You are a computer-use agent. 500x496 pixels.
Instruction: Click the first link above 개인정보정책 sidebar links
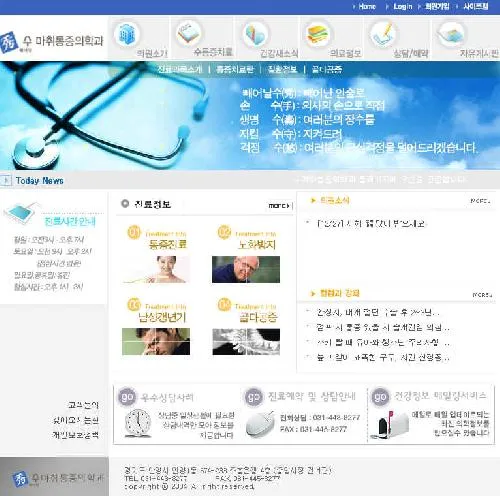coord(83,405)
